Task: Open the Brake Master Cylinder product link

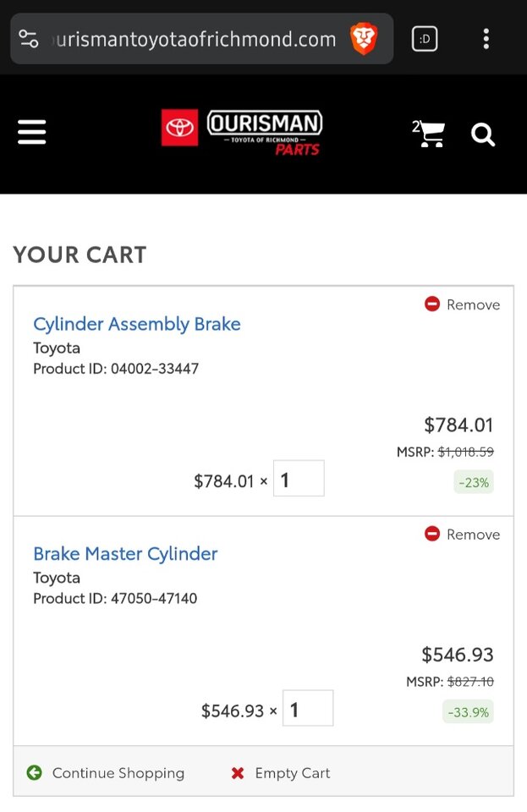Action: click(125, 554)
